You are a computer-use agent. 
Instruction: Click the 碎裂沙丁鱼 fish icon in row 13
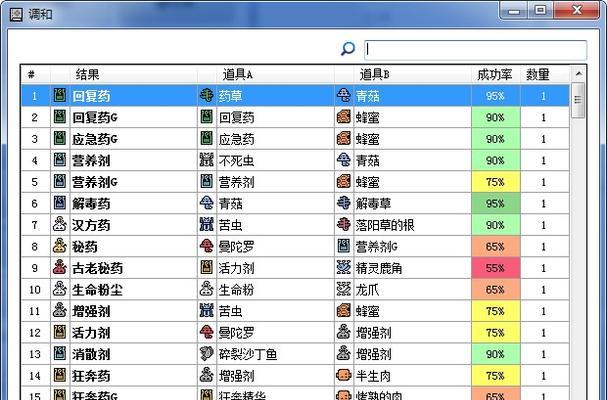point(207,354)
